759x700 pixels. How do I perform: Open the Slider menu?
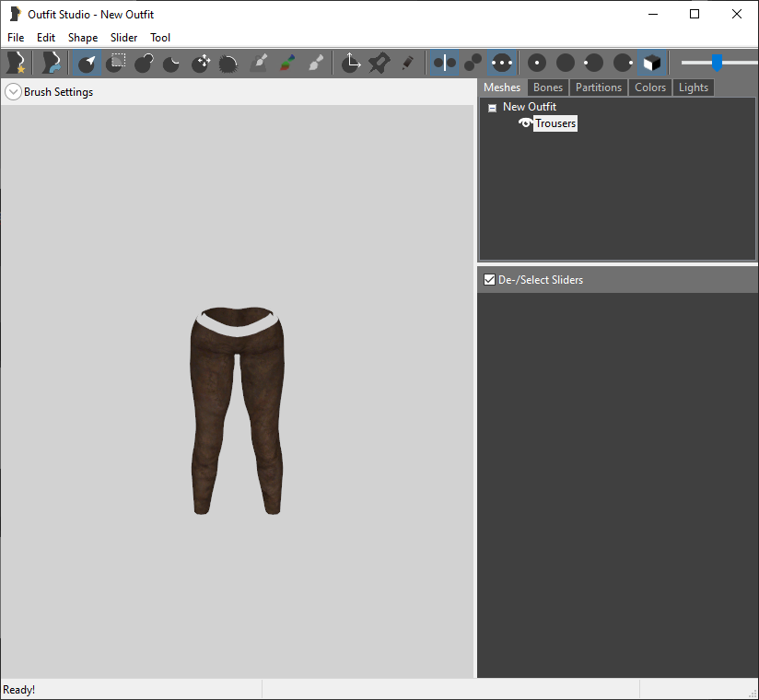tap(124, 37)
